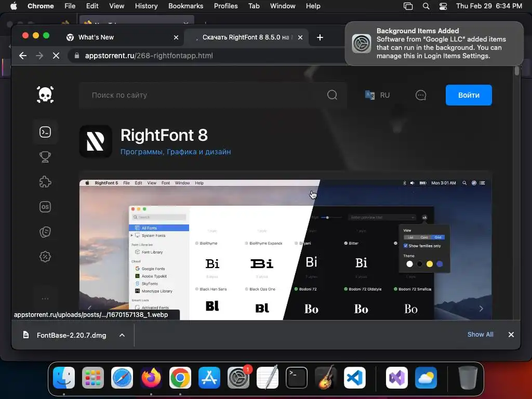Open the Trash in the Dock
This screenshot has width=532, height=399.
468,378
